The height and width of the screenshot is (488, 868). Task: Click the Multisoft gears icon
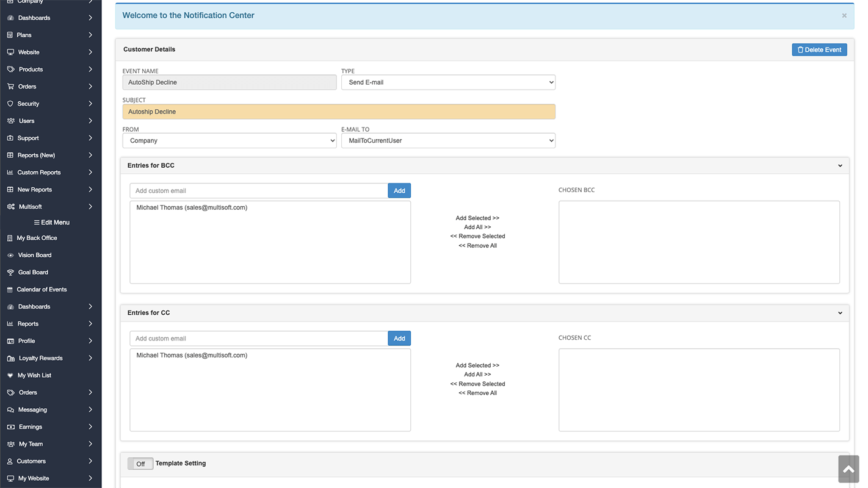(x=10, y=206)
